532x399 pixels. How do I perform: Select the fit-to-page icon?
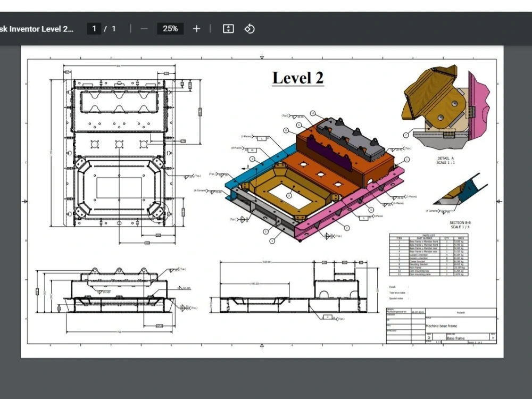click(228, 28)
